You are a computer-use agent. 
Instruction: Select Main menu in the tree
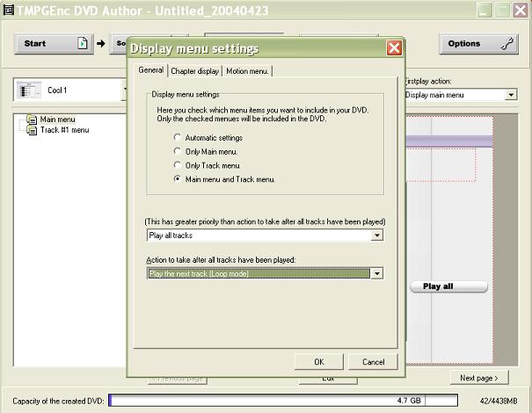(x=57, y=120)
